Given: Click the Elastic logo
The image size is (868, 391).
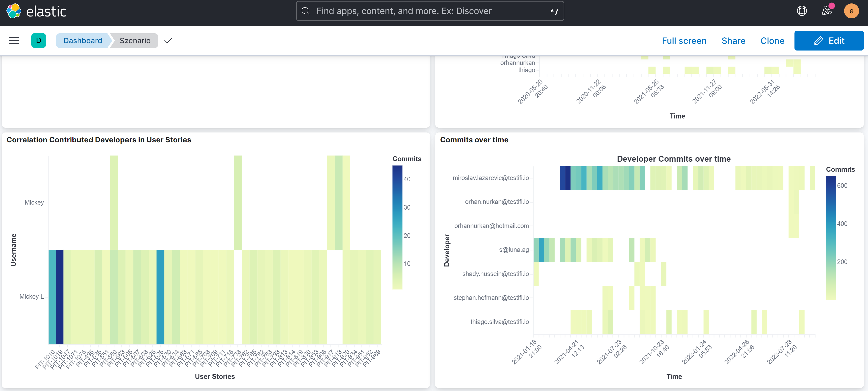Looking at the screenshot, I should click(36, 11).
